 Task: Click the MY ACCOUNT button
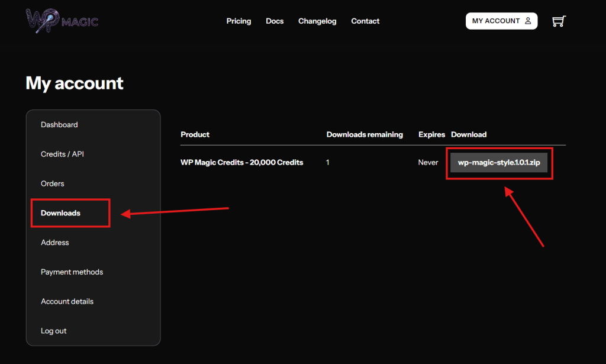501,21
